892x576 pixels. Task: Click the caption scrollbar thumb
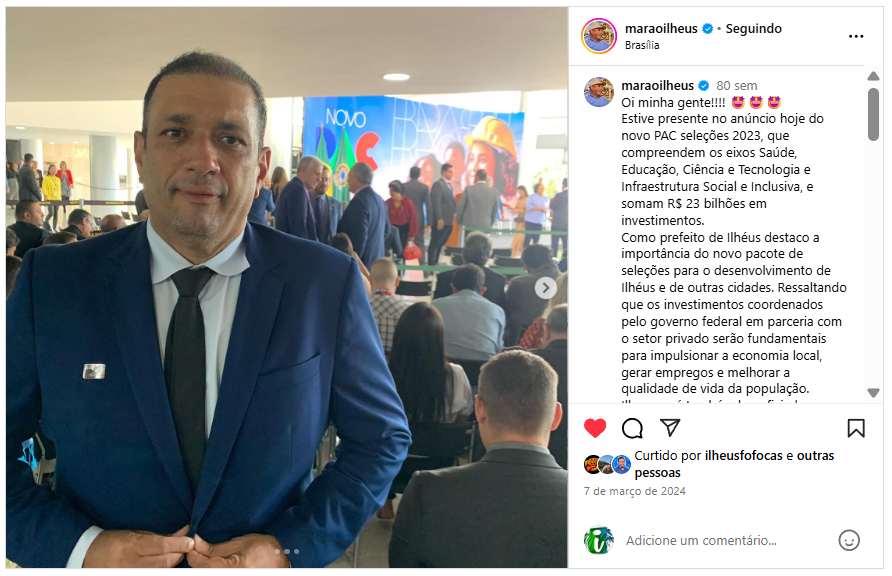pyautogui.click(x=873, y=114)
